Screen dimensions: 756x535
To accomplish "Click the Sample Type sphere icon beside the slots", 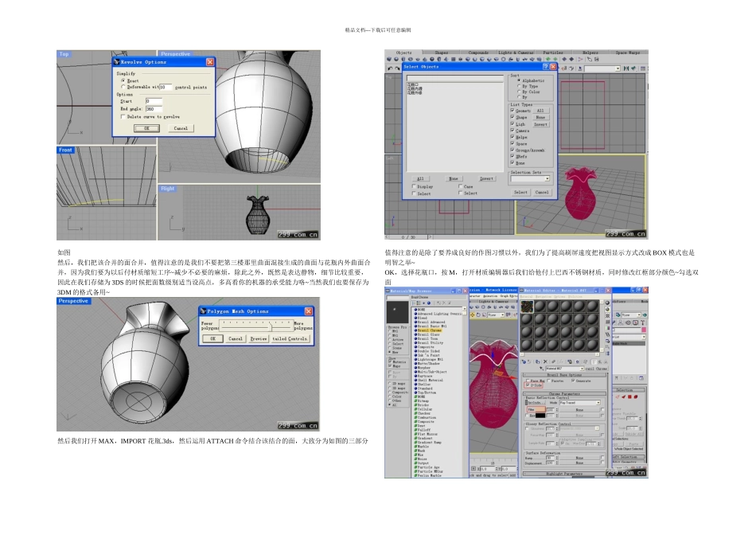I will (607, 303).
